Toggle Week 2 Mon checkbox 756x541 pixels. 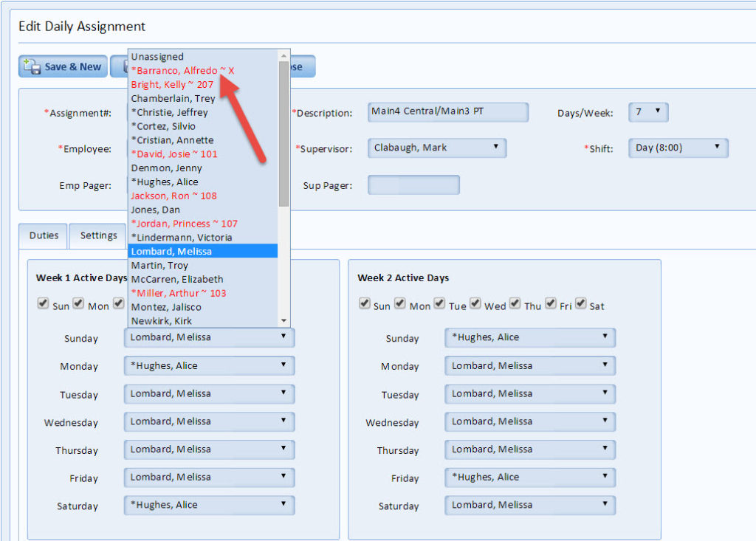pyautogui.click(x=399, y=304)
